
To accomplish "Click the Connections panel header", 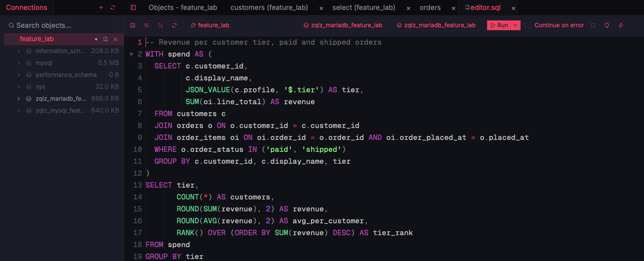I will click(27, 7).
